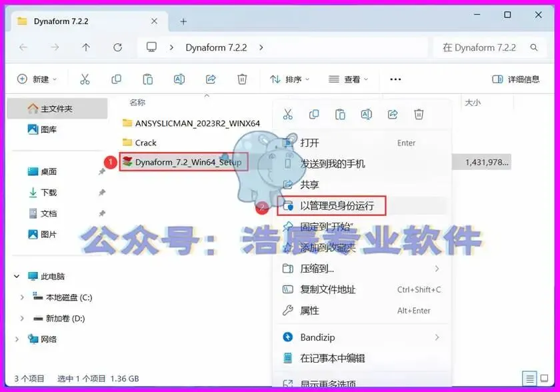Screen dimensions: 560x392
Task: Switch to details list view icon
Action: [529, 379]
